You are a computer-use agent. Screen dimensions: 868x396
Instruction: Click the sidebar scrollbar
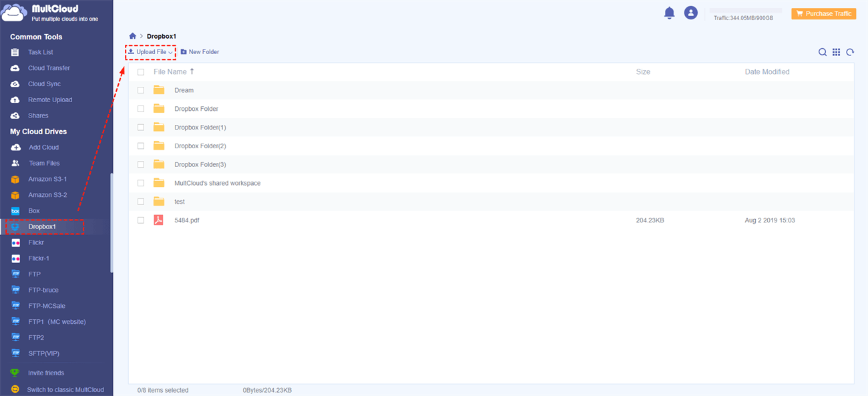[x=112, y=222]
